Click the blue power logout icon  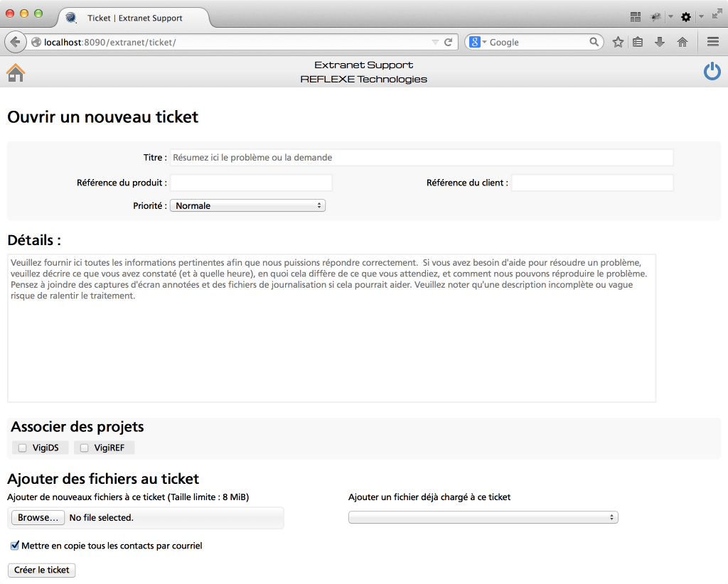712,72
